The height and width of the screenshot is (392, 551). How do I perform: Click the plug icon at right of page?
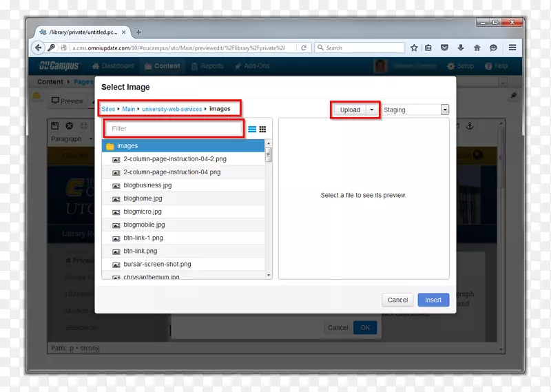514,95
